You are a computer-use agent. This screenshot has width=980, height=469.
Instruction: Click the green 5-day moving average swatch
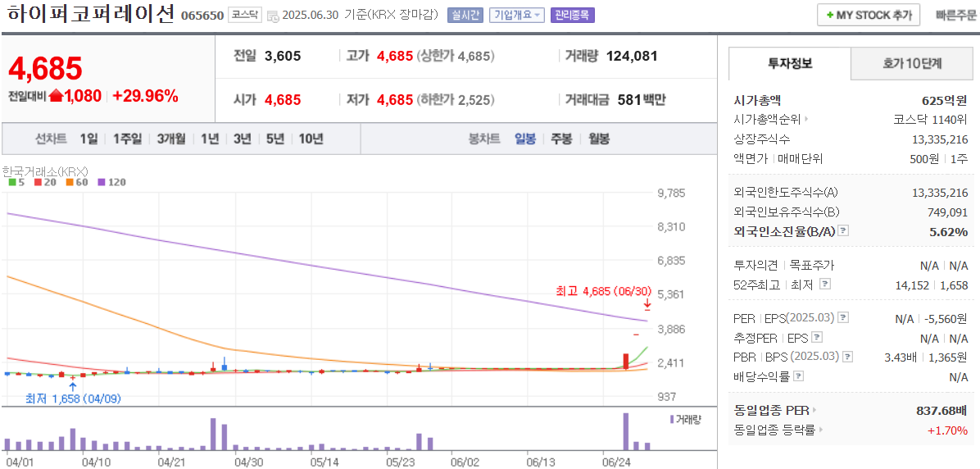[x=11, y=183]
